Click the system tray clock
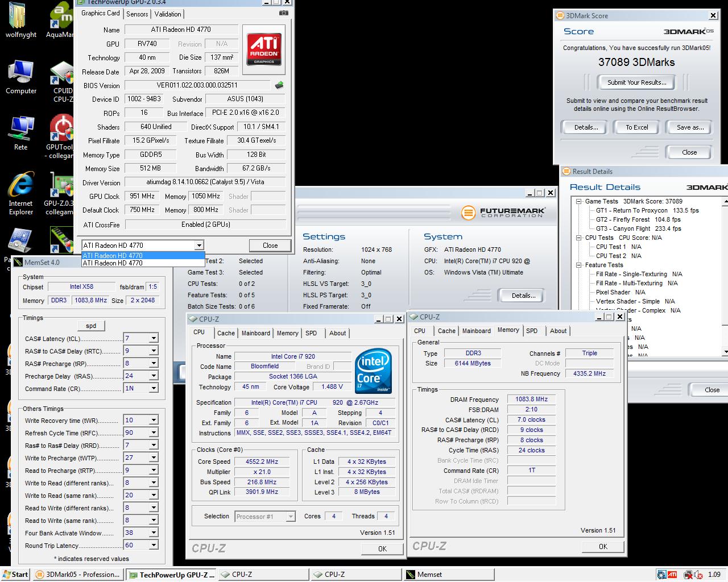This screenshot has width=728, height=582. click(714, 575)
